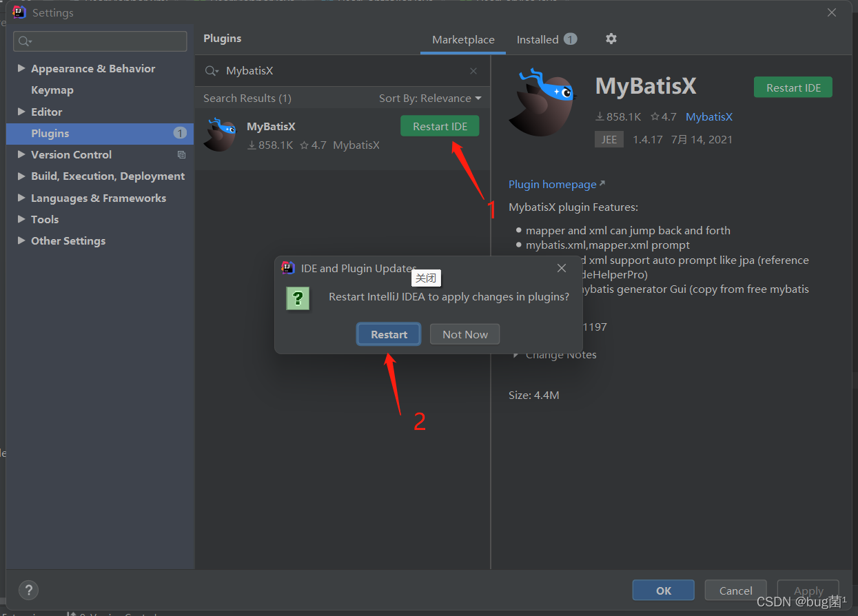Screen dimensions: 858x616
Task: Click Restart IDE in the plugin details pane
Action: click(x=793, y=88)
